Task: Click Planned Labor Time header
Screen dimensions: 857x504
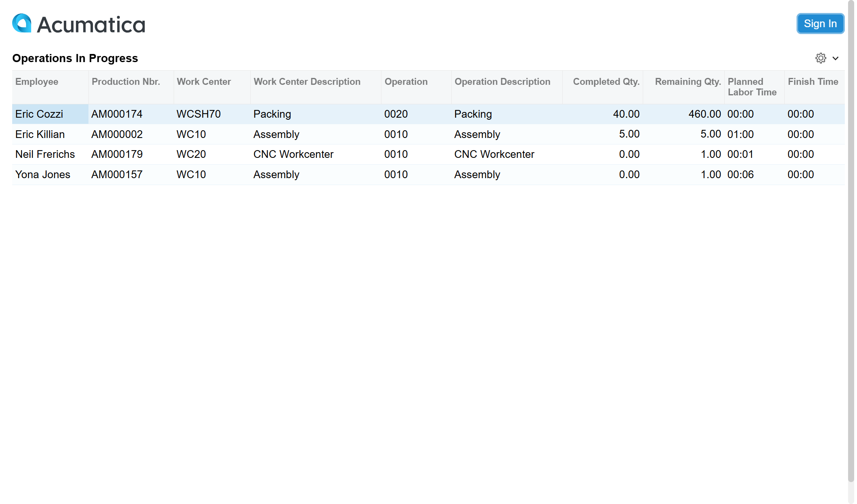Action: coord(752,87)
